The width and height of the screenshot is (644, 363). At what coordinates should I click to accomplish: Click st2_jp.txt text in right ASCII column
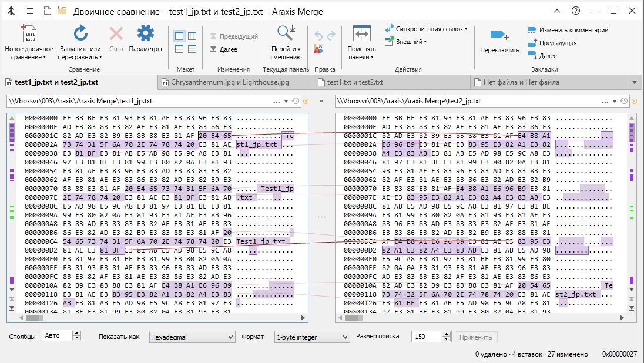coord(575,294)
